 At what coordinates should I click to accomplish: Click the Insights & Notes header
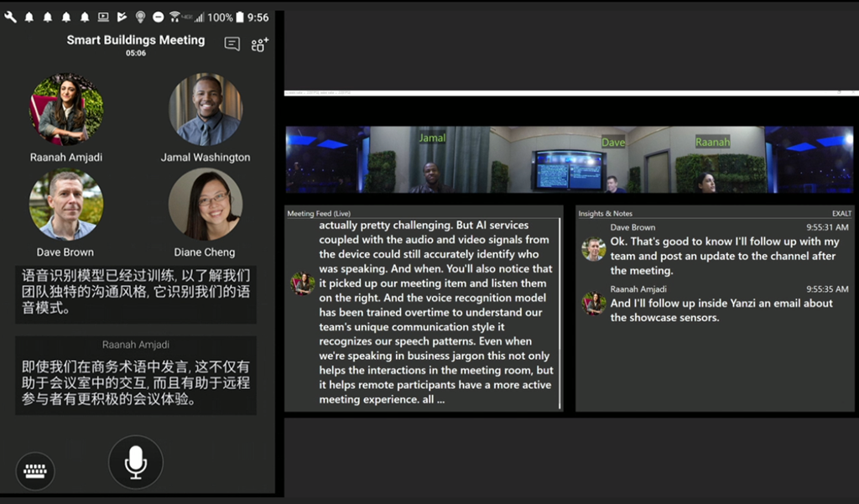[x=606, y=214]
